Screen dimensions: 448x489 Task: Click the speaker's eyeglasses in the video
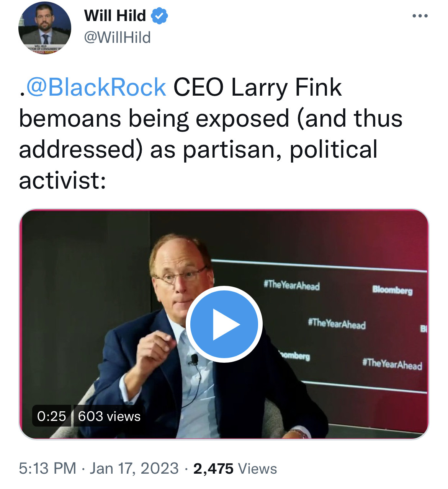click(180, 276)
